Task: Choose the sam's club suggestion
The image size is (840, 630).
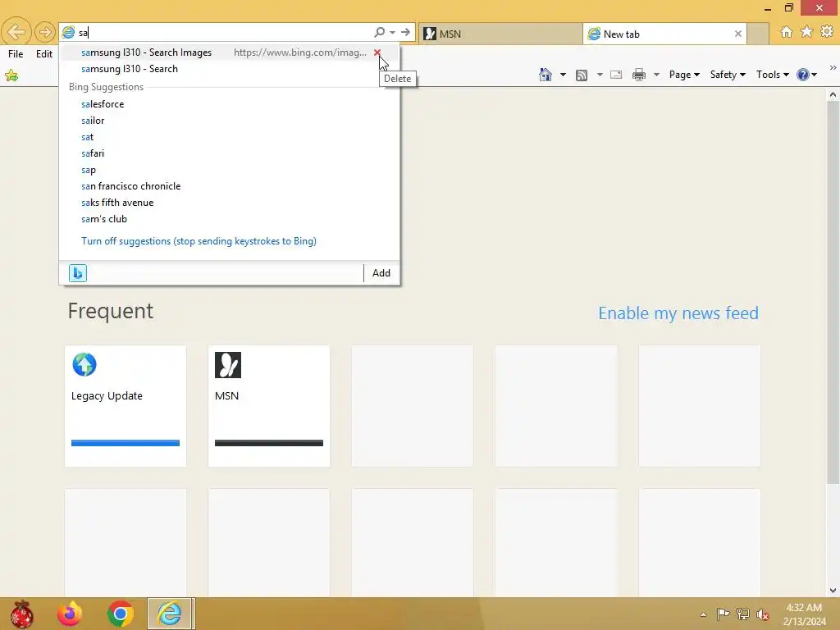Action: click(x=230, y=218)
